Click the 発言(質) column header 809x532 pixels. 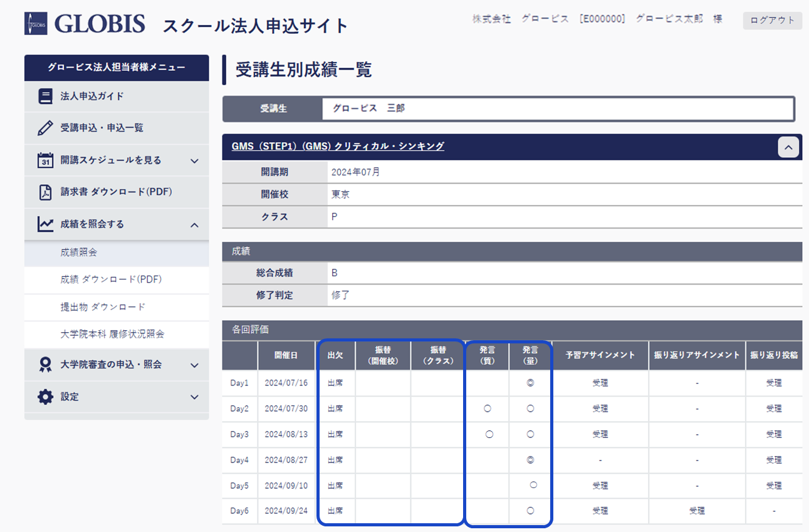[487, 355]
